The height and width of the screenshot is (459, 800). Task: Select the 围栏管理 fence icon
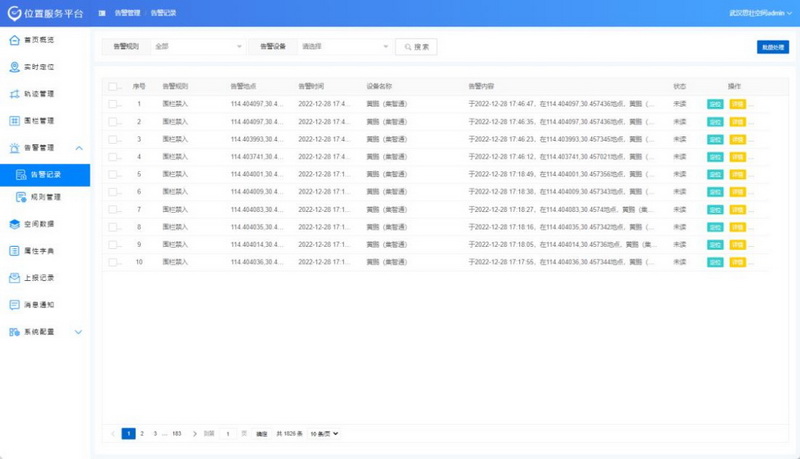point(14,121)
